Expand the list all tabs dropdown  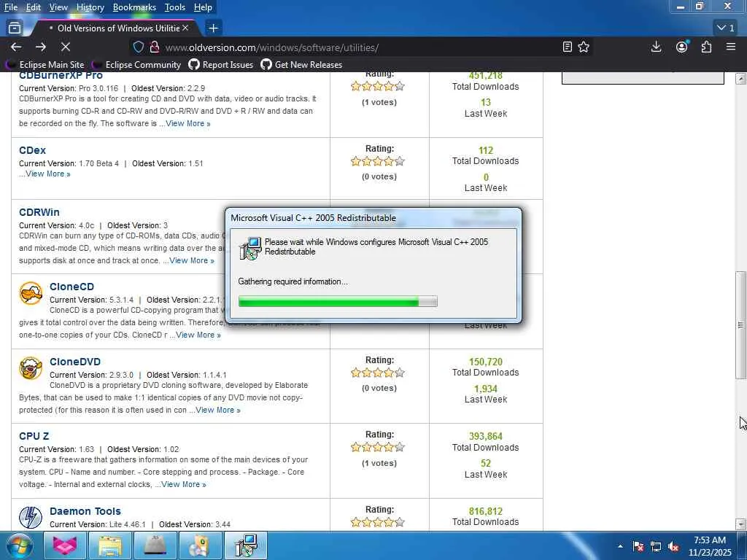pyautogui.click(x=726, y=28)
